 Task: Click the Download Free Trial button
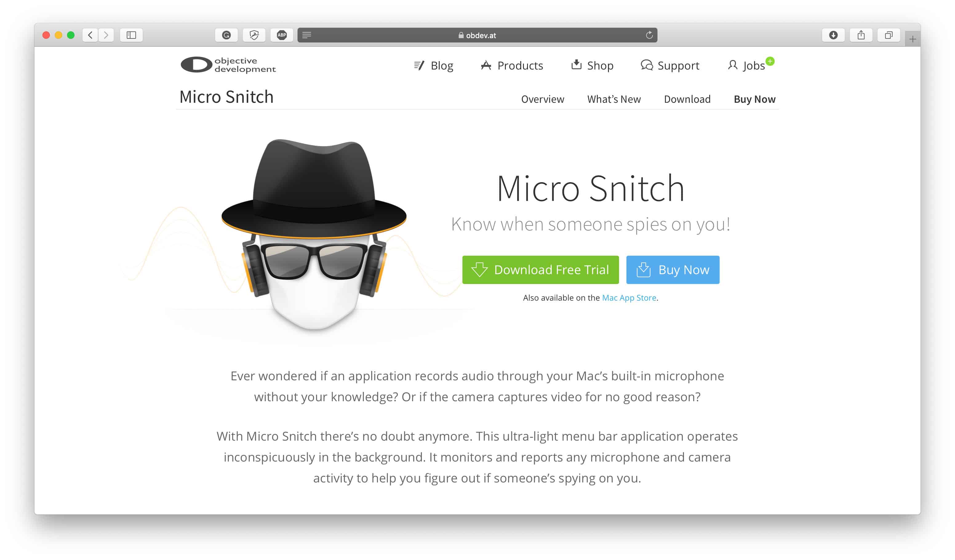click(x=541, y=269)
